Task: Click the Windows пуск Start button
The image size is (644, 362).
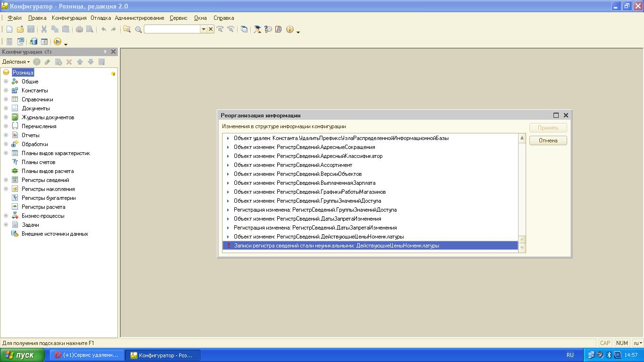Action: [22, 355]
